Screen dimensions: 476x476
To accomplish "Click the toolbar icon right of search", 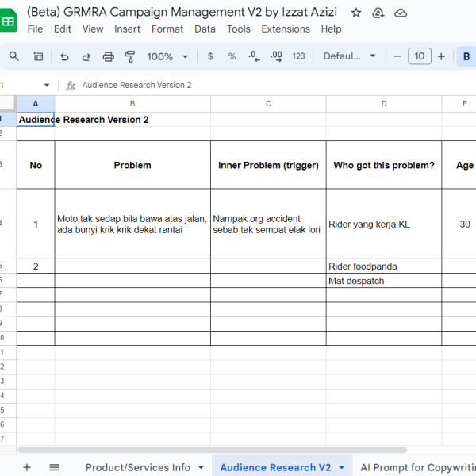I will point(38,56).
